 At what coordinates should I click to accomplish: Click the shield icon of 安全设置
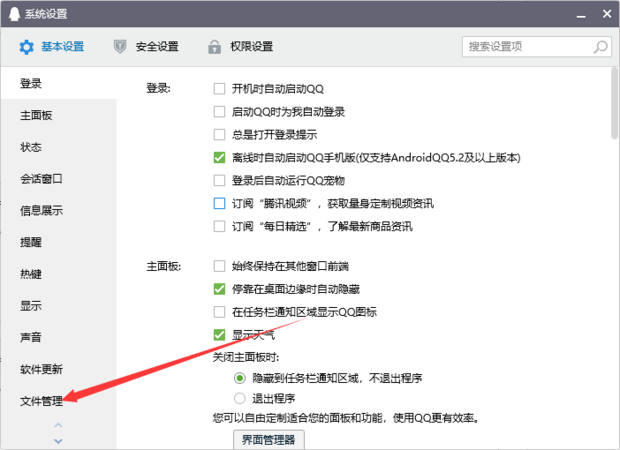point(120,47)
